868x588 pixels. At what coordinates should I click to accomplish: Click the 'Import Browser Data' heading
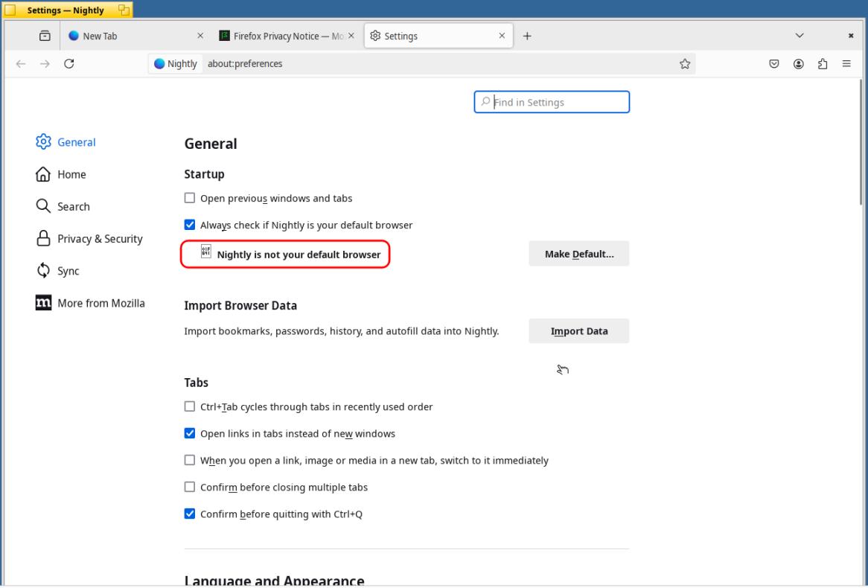(240, 305)
